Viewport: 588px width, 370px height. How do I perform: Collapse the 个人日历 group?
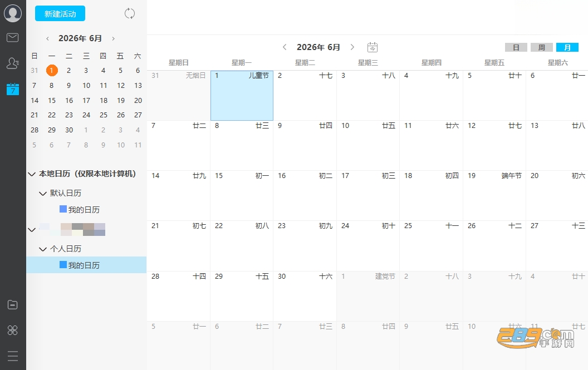(43, 249)
